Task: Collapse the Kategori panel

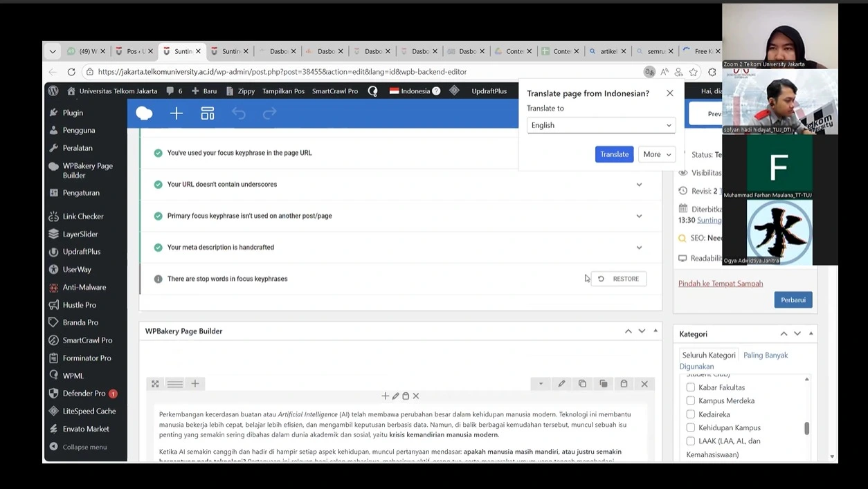Action: [x=811, y=333]
